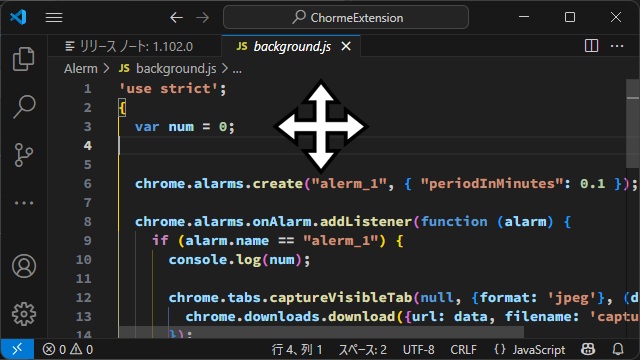This screenshot has width=640, height=360.
Task: Show additional views ellipsis in activity bar
Action: point(24,203)
